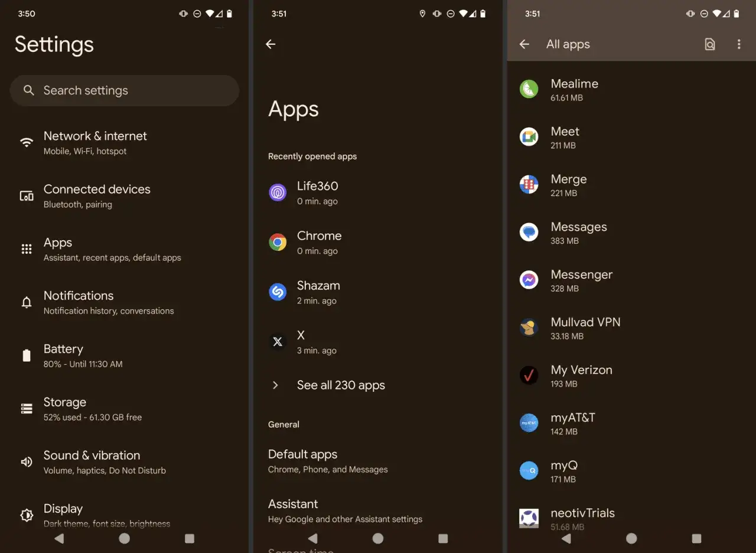Image resolution: width=756 pixels, height=553 pixels.
Task: Select Meet 211 MB entry
Action: [631, 137]
